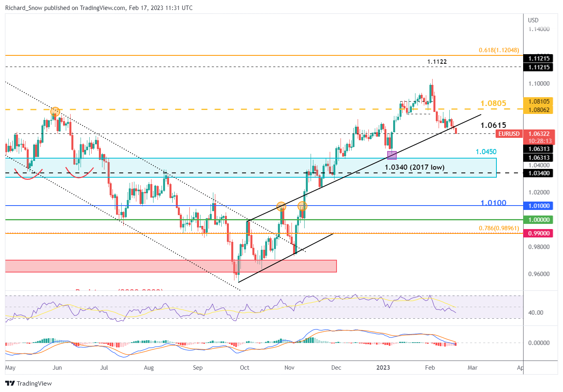Click the 0.786(0.98961) Fibonacci label
Image resolution: width=563 pixels, height=392 pixels.
tap(499, 228)
